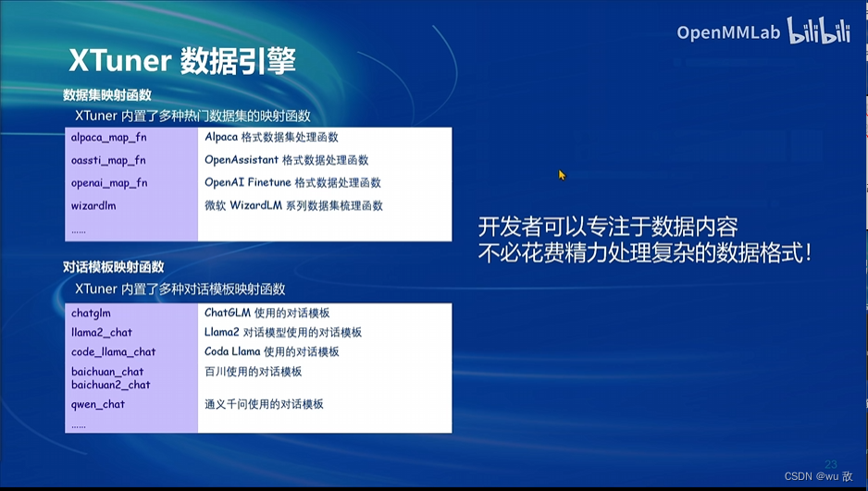Select the 'wizardlm' cell
868x491 pixels.
pos(93,205)
